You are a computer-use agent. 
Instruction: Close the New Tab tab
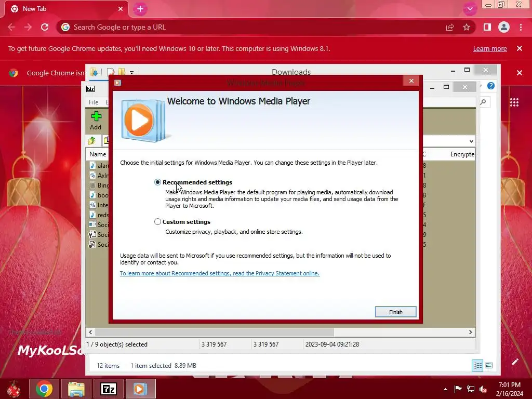121,9
